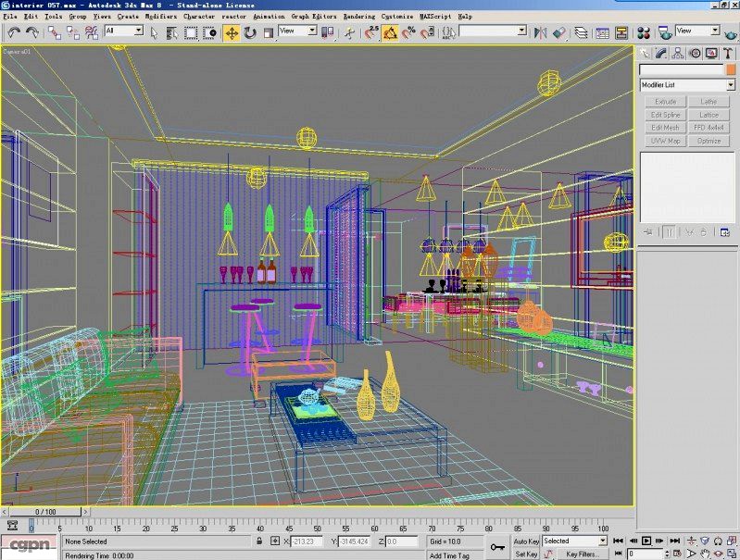Click the Mirror tool icon
The height and width of the screenshot is (560, 740).
pos(540,33)
